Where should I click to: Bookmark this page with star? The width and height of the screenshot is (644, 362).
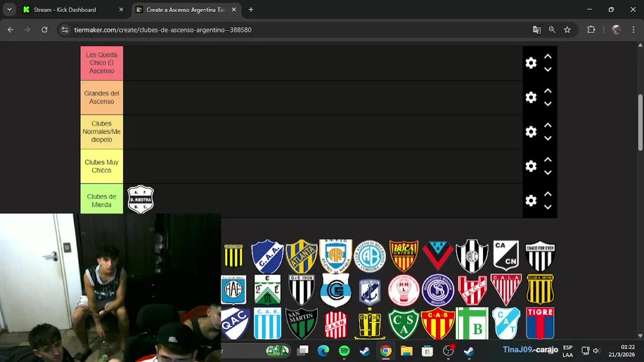[567, 30]
